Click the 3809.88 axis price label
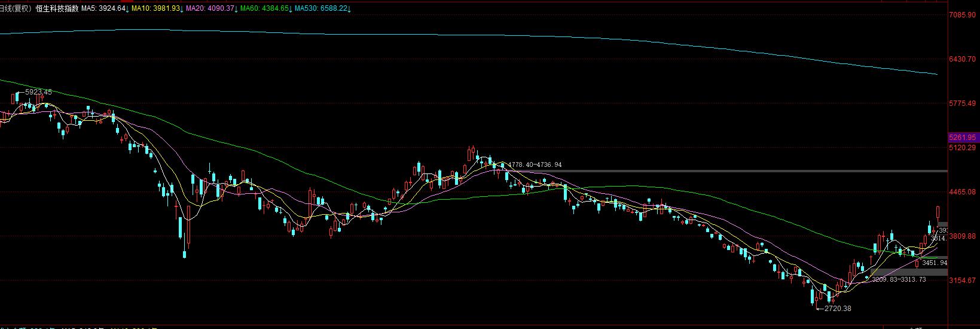The width and height of the screenshot is (980, 329). pyautogui.click(x=963, y=236)
